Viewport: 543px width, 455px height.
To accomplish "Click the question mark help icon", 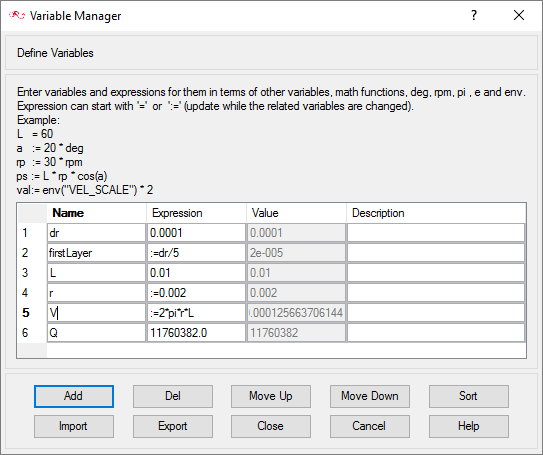I will tap(474, 15).
